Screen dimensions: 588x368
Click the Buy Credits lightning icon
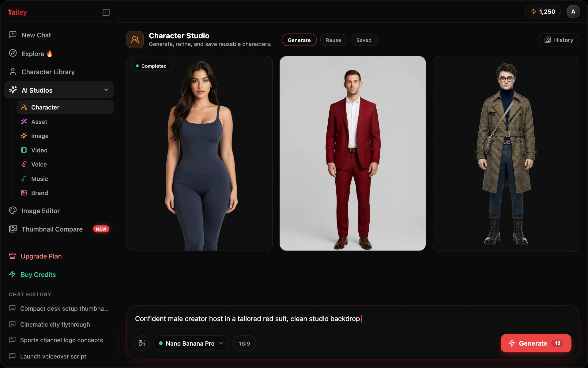[13, 274]
